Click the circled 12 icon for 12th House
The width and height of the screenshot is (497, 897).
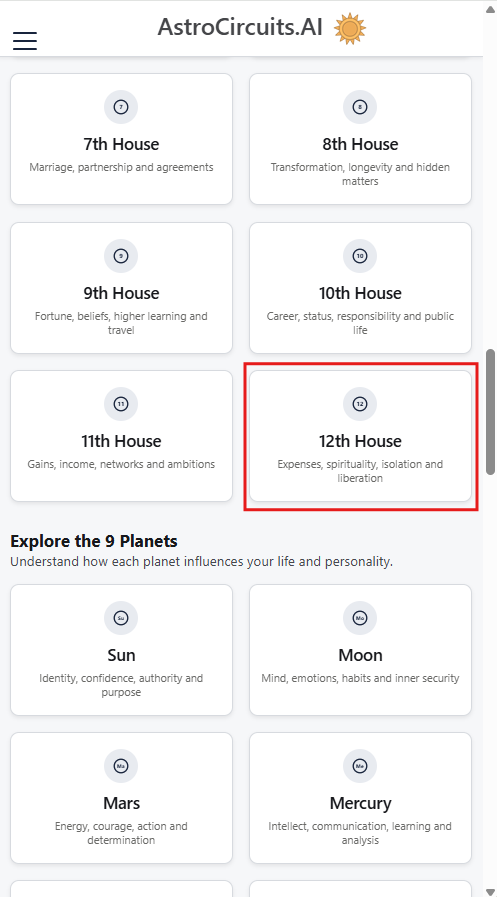click(360, 404)
